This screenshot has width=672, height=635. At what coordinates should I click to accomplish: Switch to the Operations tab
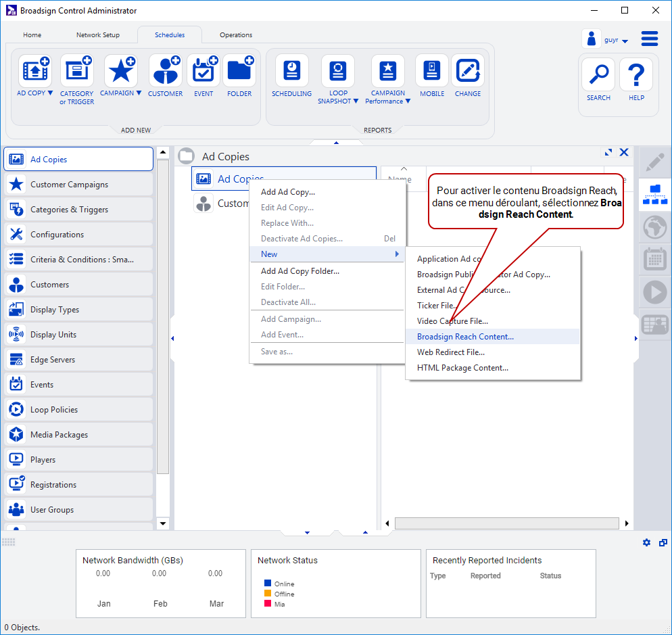[236, 35]
